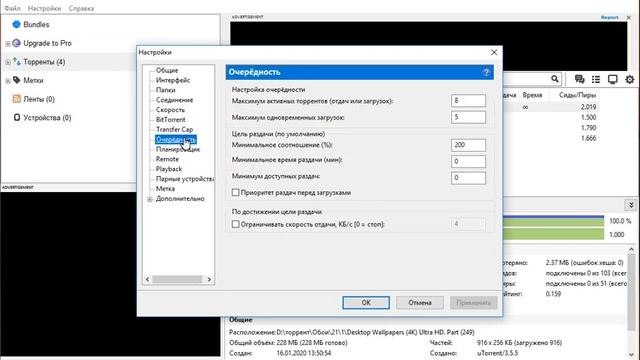Enable Приоритет раздач перед загрузками checkbox

pyautogui.click(x=236, y=192)
